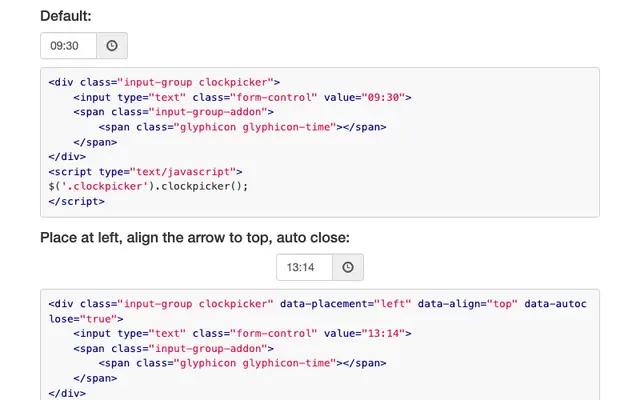Click the $('.clockpicker').clockpicker(); code line
The image size is (640, 400).
pos(148,187)
